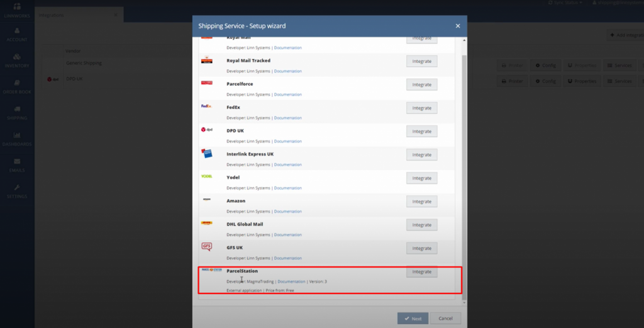Open Settings in sidebar
The image size is (644, 328).
pos(17,191)
